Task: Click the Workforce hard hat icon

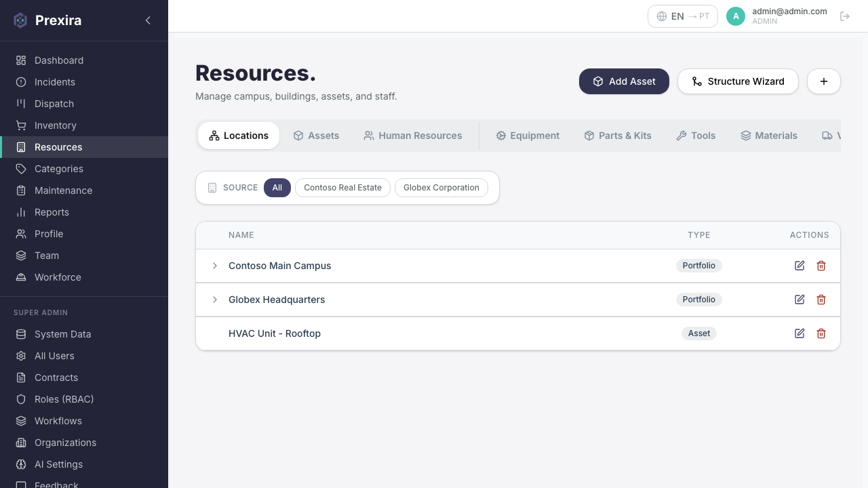Action: click(x=21, y=277)
